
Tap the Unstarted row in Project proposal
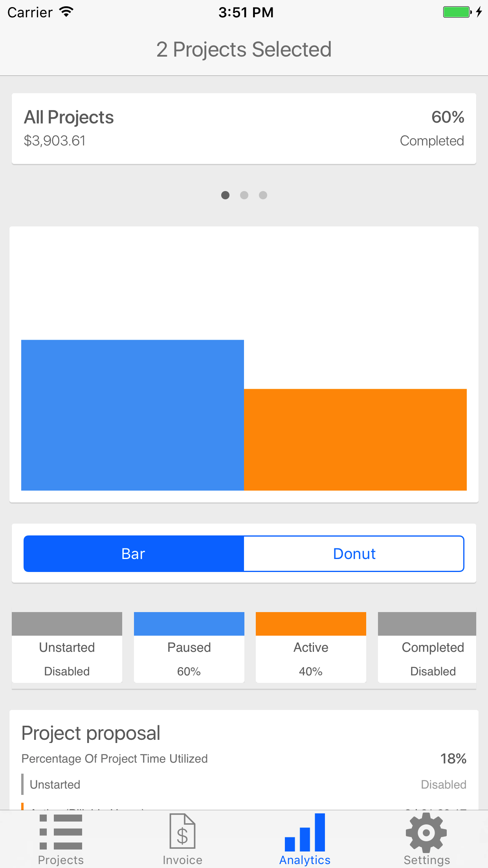(x=244, y=784)
